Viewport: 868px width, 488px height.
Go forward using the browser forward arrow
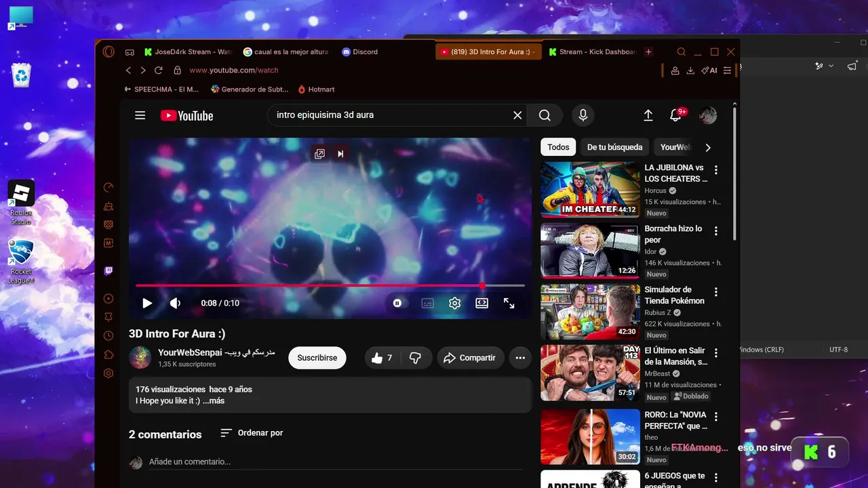click(x=143, y=70)
